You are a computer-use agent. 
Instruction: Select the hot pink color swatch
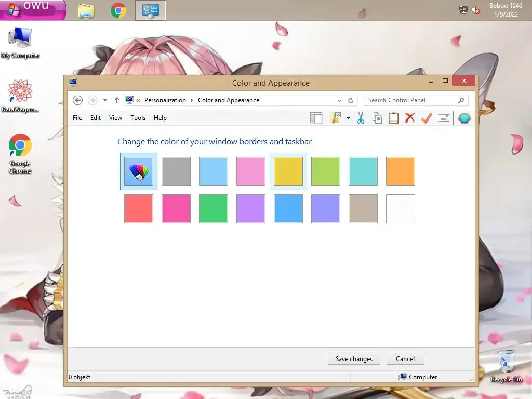click(x=176, y=209)
